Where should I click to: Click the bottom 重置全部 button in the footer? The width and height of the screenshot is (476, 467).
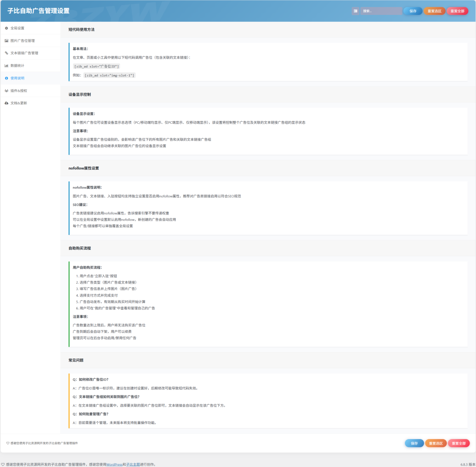(458, 443)
